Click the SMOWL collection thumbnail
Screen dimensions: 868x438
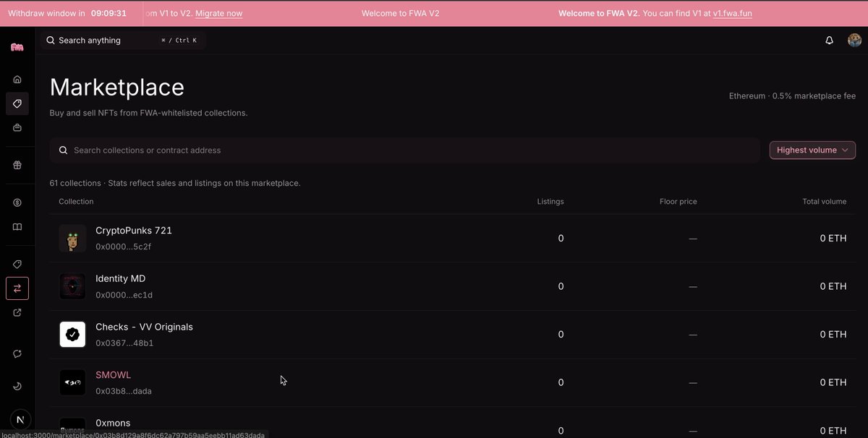point(72,382)
